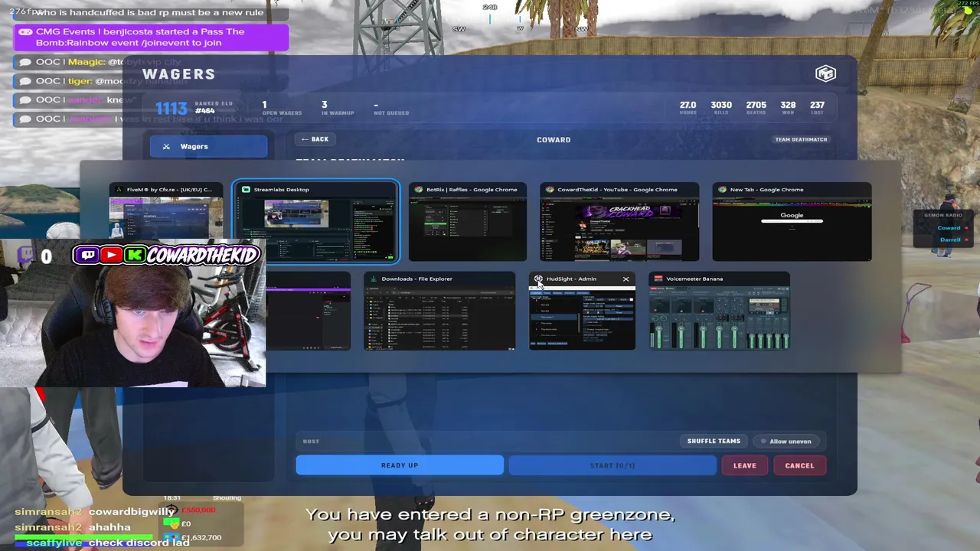
Task: Open the New Tab Chrome window preview
Action: (x=792, y=222)
